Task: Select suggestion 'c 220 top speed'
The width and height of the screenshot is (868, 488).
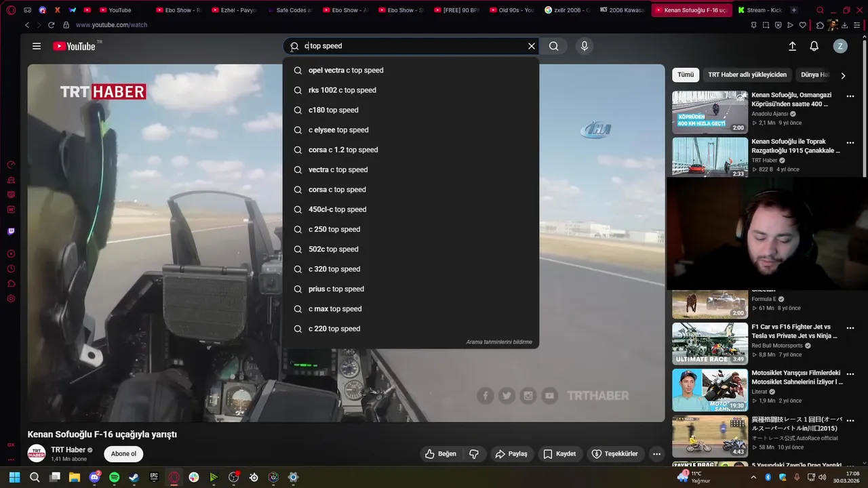Action: click(411, 329)
